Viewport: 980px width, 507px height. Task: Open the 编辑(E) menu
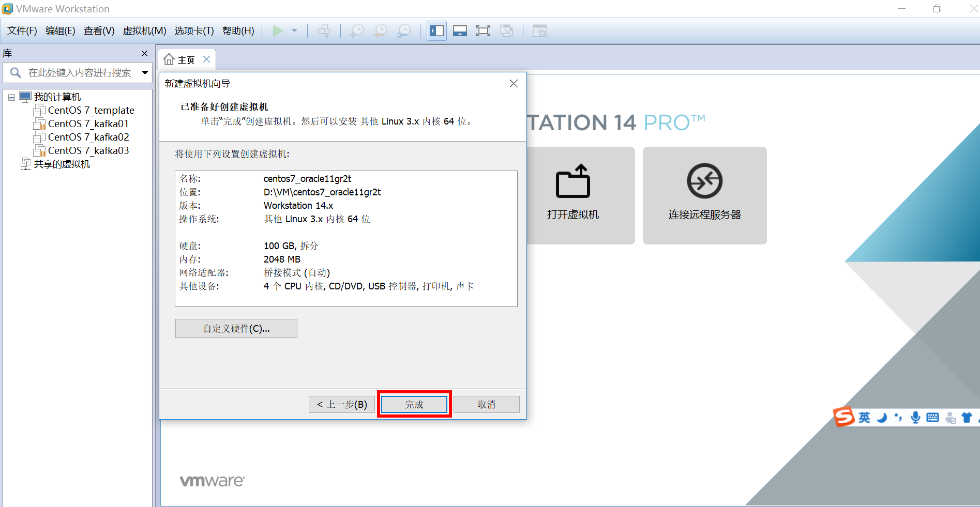point(61,31)
